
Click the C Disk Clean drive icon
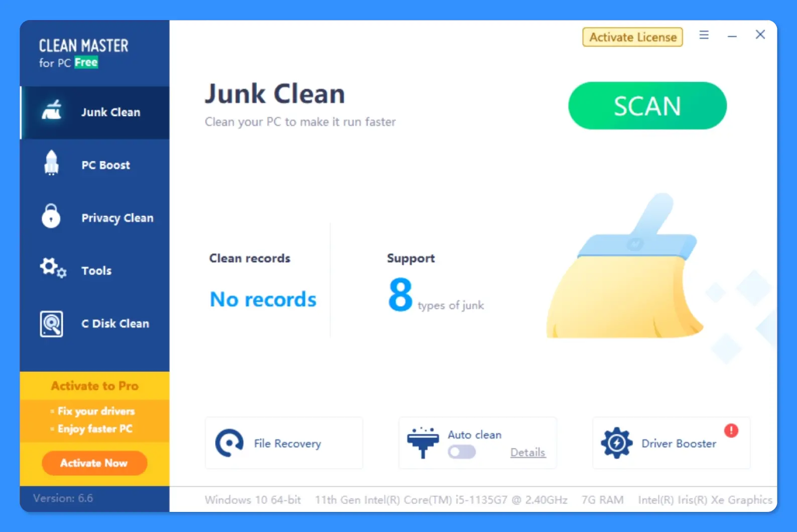click(x=52, y=324)
